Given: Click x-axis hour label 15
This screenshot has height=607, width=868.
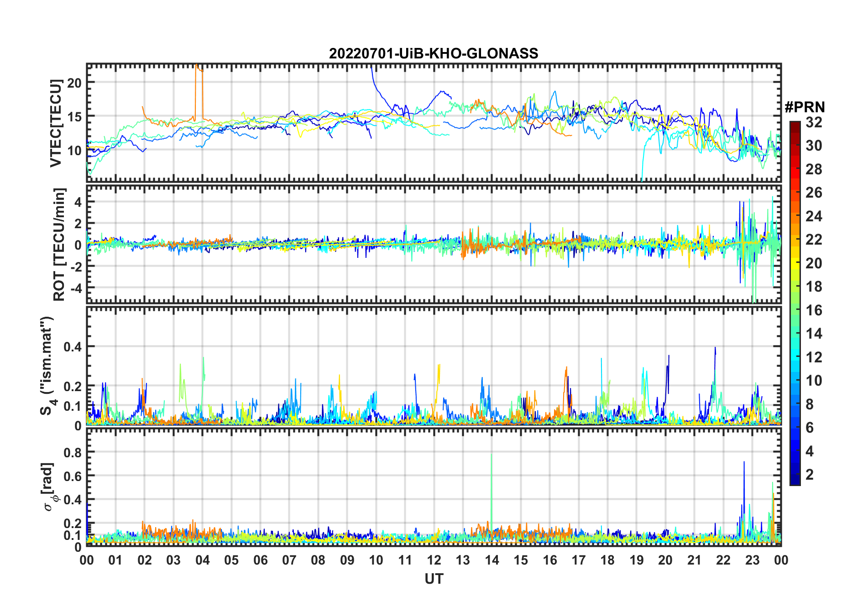Looking at the screenshot, I should pyautogui.click(x=521, y=560).
